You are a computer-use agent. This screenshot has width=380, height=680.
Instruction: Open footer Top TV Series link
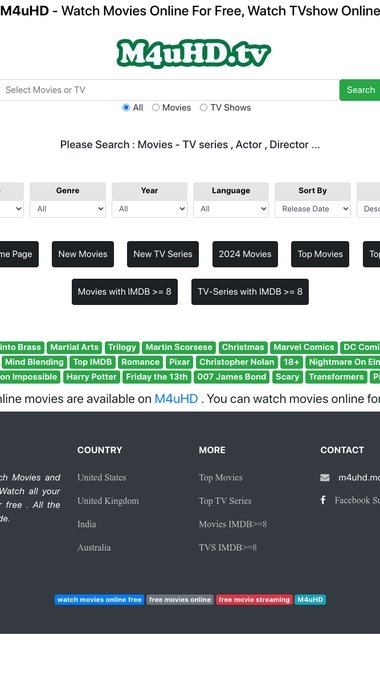(225, 501)
